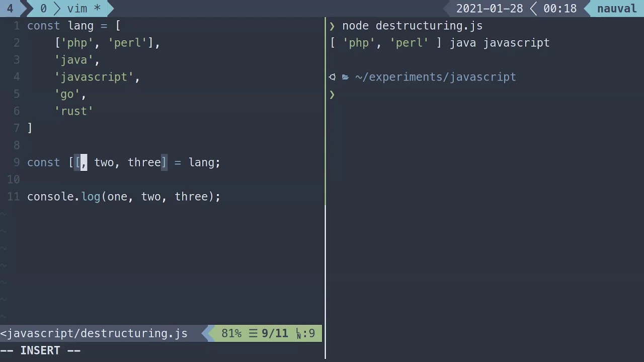
Task: Click the folder icon before ~/experiments/javascript
Action: click(345, 77)
